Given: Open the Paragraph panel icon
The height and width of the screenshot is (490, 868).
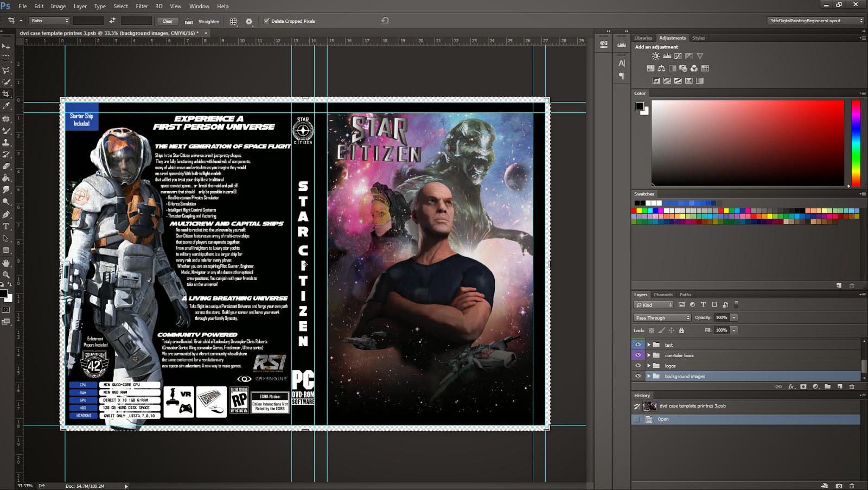Looking at the screenshot, I should click(x=622, y=76).
